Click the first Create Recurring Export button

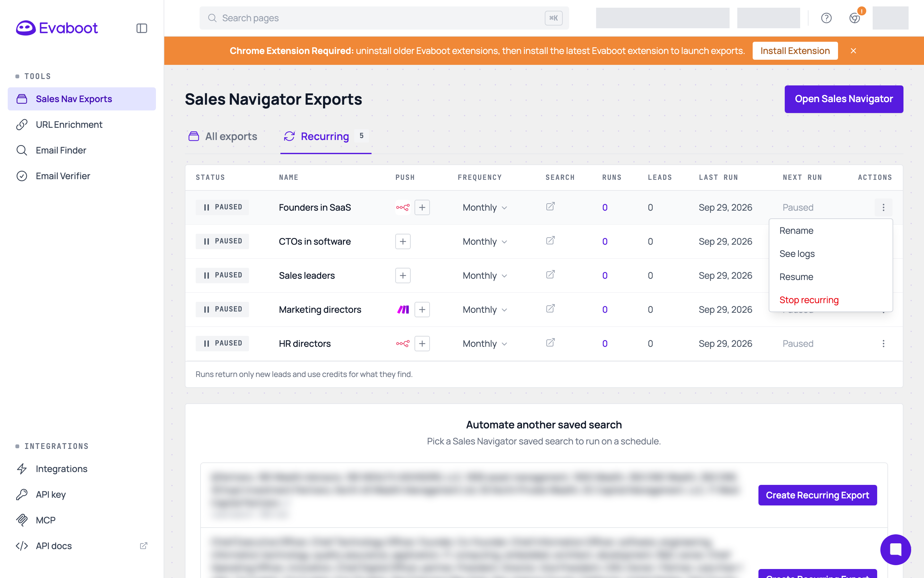pyautogui.click(x=817, y=495)
